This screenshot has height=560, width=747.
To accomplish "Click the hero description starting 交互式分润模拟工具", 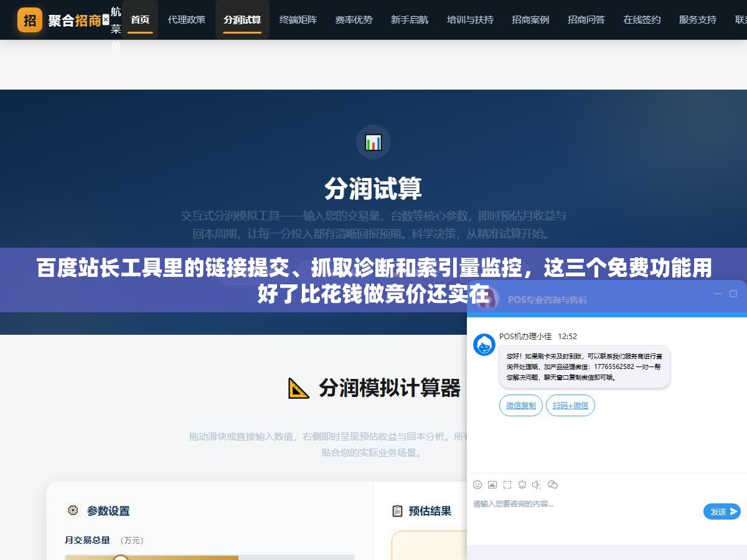I will pos(373,225).
